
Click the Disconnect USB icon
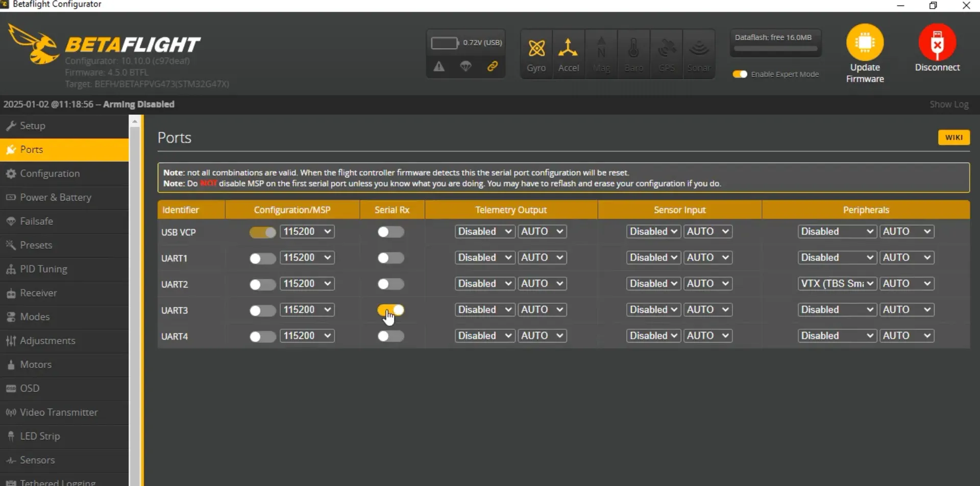pos(937,42)
